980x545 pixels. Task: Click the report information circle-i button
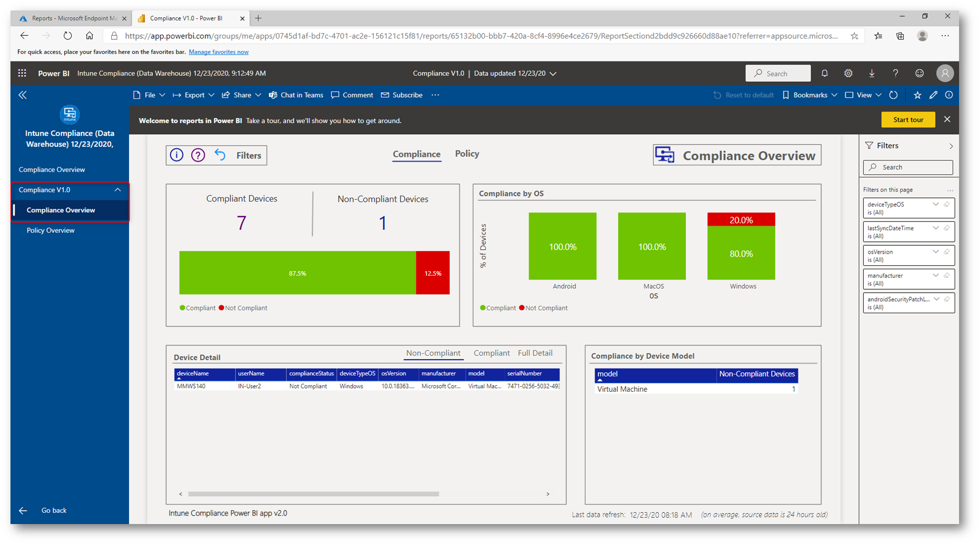click(x=177, y=155)
